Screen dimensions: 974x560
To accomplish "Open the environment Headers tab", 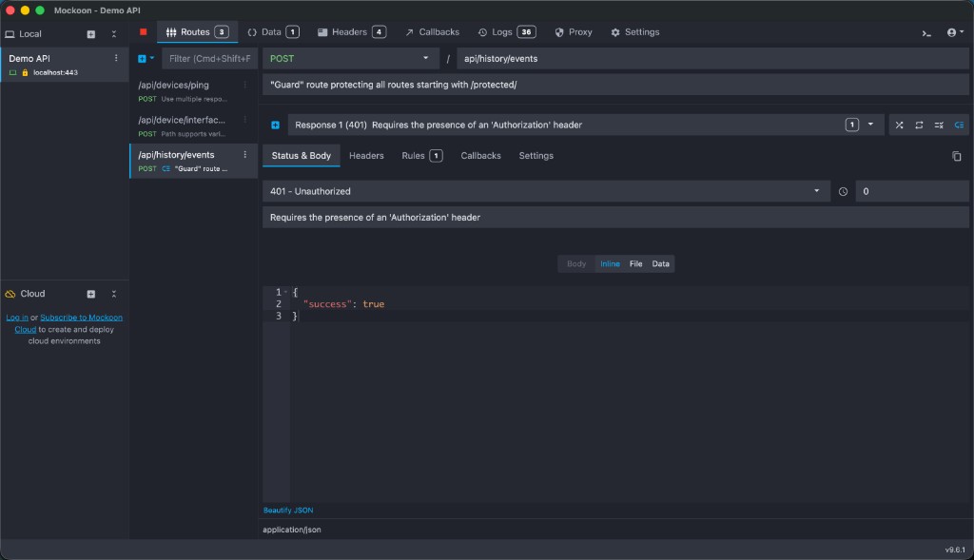I will point(352,31).
